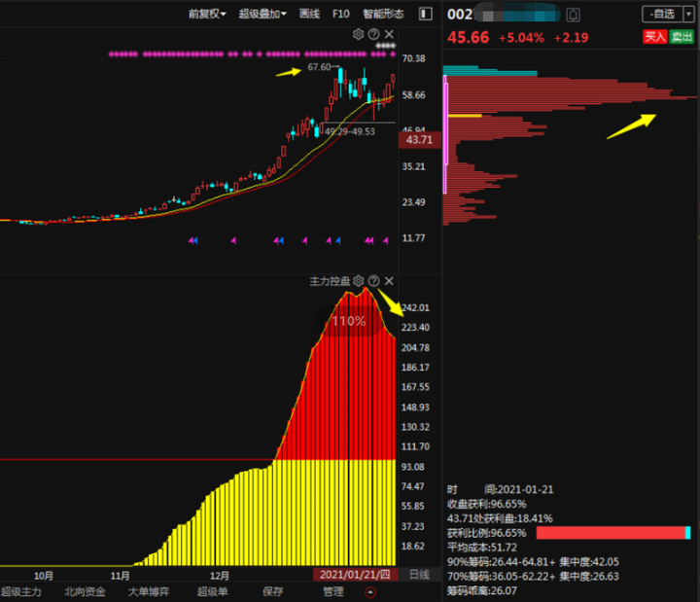Expand the 超级叠加 overlay dropdown
The image size is (700, 602).
click(262, 15)
